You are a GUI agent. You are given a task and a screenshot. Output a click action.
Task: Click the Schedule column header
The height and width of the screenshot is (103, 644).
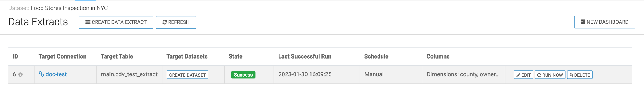376,56
